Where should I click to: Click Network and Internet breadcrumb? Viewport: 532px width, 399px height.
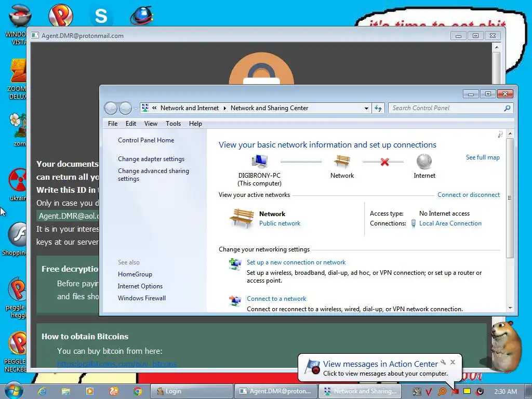(189, 108)
